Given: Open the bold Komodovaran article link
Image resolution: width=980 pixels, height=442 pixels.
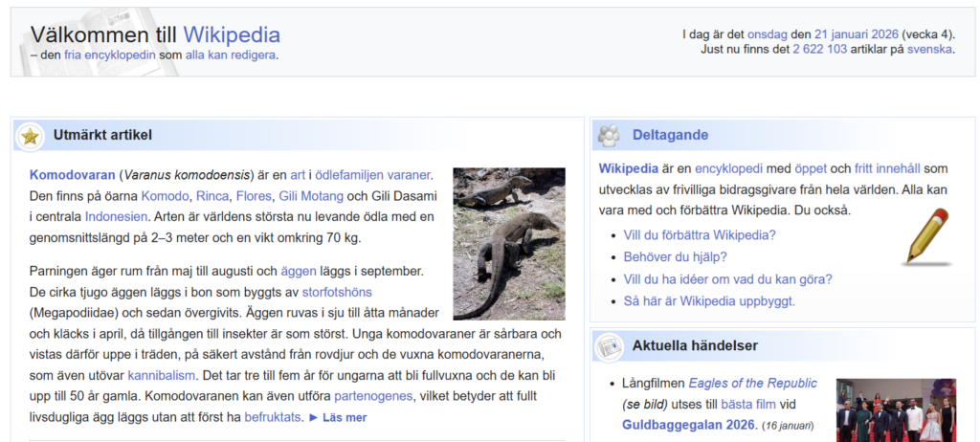Looking at the screenshot, I should click(72, 175).
